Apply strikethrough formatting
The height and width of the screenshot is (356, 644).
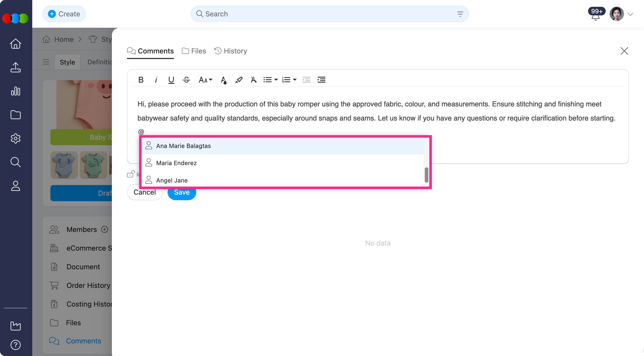[x=186, y=80]
